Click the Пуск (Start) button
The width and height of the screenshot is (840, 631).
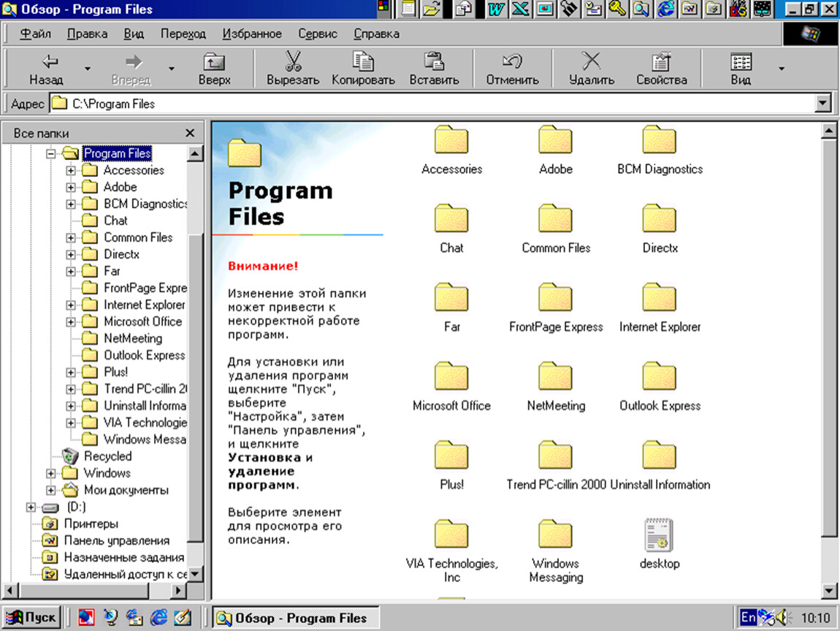[x=31, y=618]
